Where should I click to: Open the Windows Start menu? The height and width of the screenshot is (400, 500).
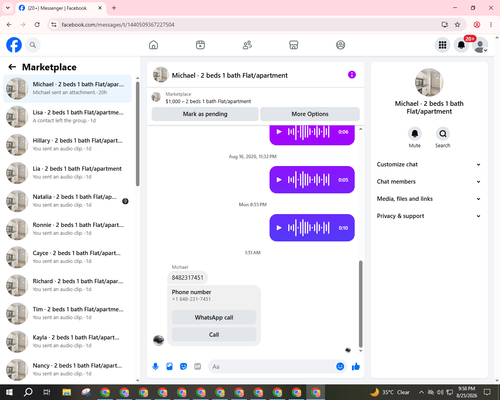tap(9, 392)
